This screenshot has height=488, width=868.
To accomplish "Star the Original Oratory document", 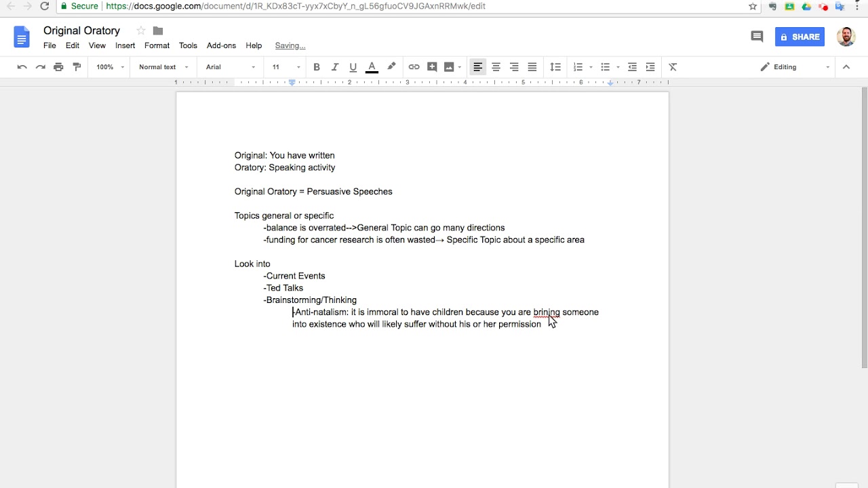I will click(140, 30).
